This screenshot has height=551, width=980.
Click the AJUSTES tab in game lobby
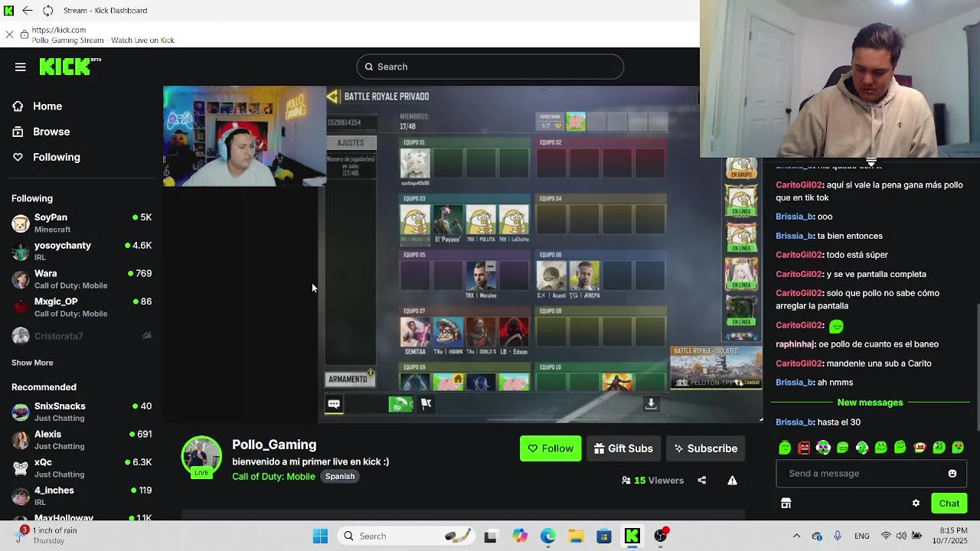[351, 143]
